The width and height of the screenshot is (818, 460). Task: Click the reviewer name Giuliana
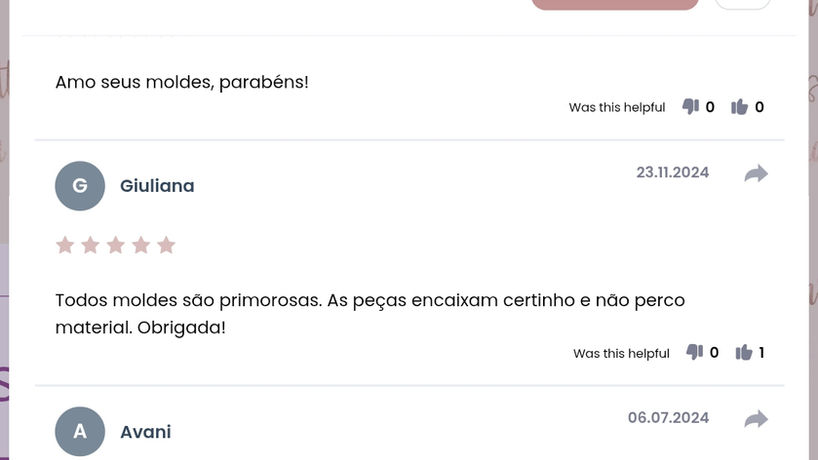click(157, 186)
